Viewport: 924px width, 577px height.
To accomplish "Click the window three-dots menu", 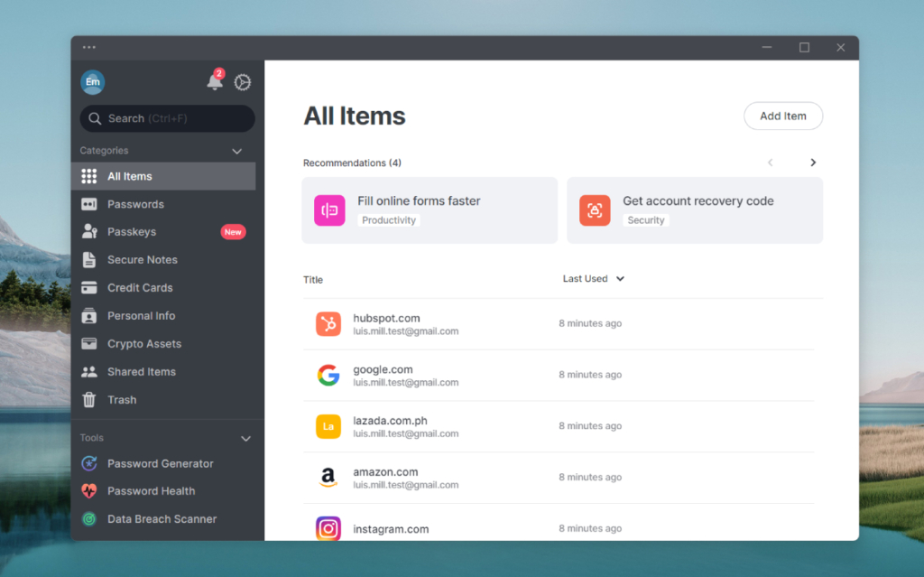I will 88,48.
